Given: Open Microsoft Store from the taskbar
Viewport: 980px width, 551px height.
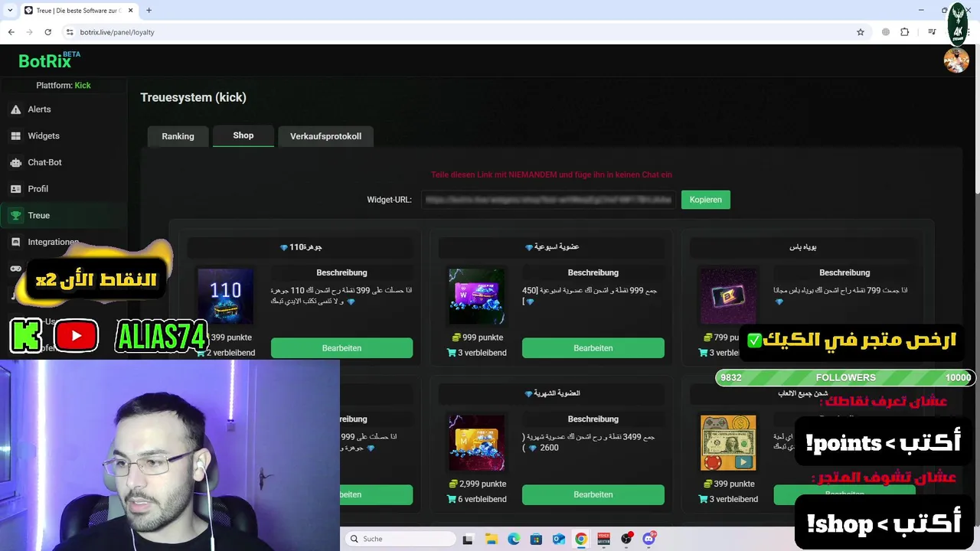Looking at the screenshot, I should [x=536, y=539].
